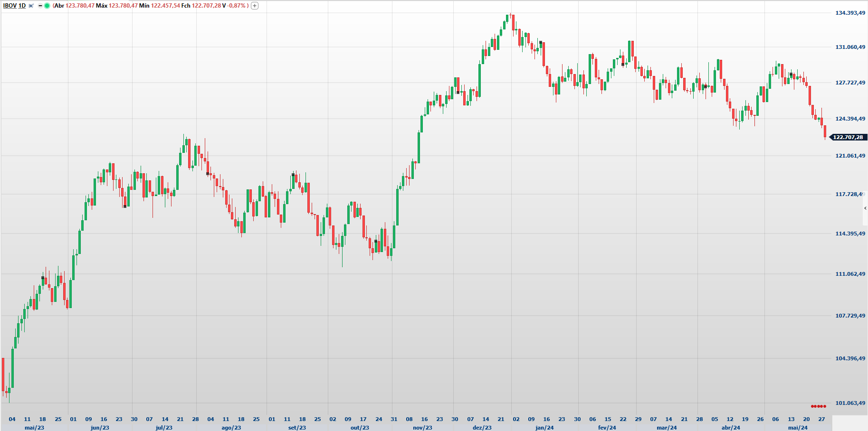Expand the side panel with the left chevron
This screenshot has width=868, height=431.
(x=865, y=208)
